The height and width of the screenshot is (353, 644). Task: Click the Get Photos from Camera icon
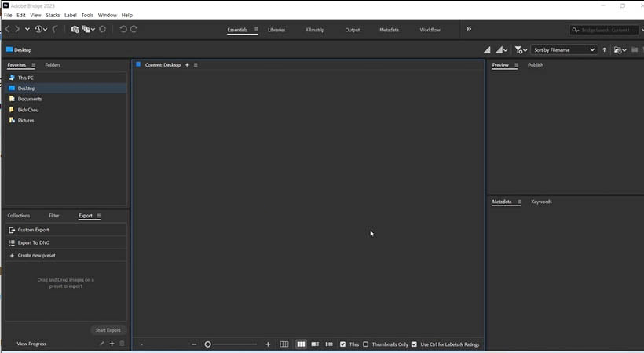pyautogui.click(x=75, y=29)
